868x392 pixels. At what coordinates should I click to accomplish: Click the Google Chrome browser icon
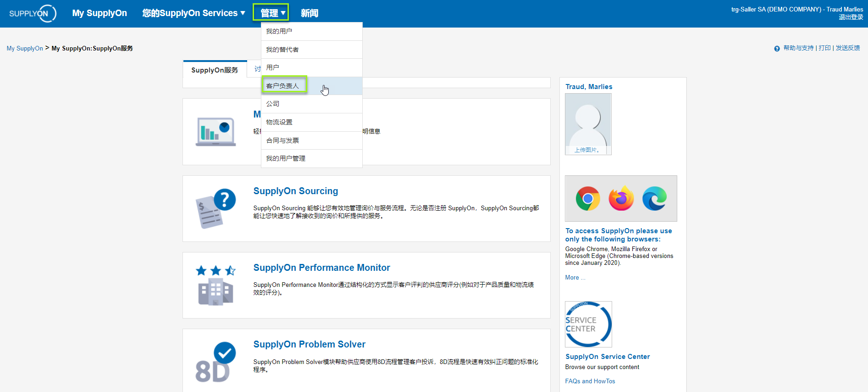point(588,199)
